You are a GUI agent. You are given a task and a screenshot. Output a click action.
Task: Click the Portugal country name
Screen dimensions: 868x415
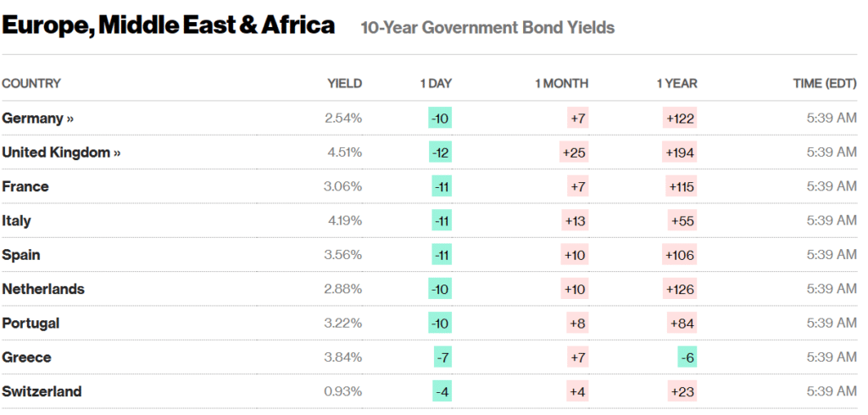[31, 324]
